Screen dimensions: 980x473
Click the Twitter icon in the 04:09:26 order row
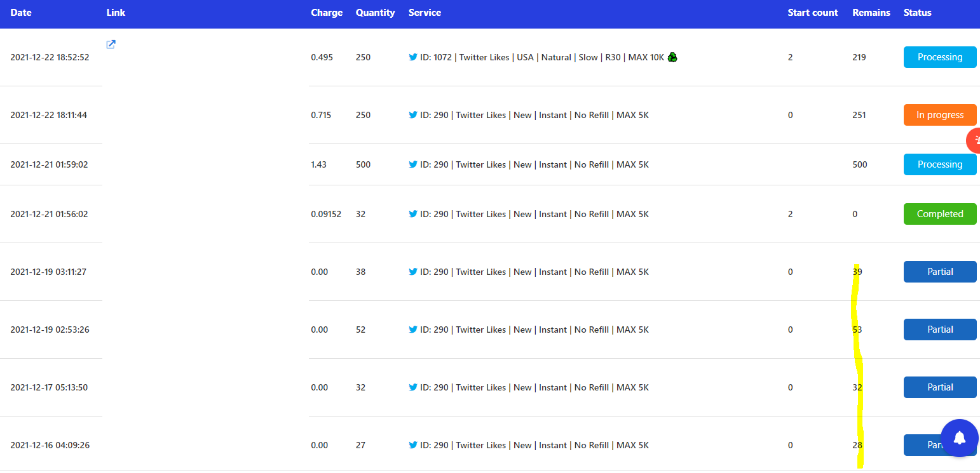pyautogui.click(x=413, y=445)
